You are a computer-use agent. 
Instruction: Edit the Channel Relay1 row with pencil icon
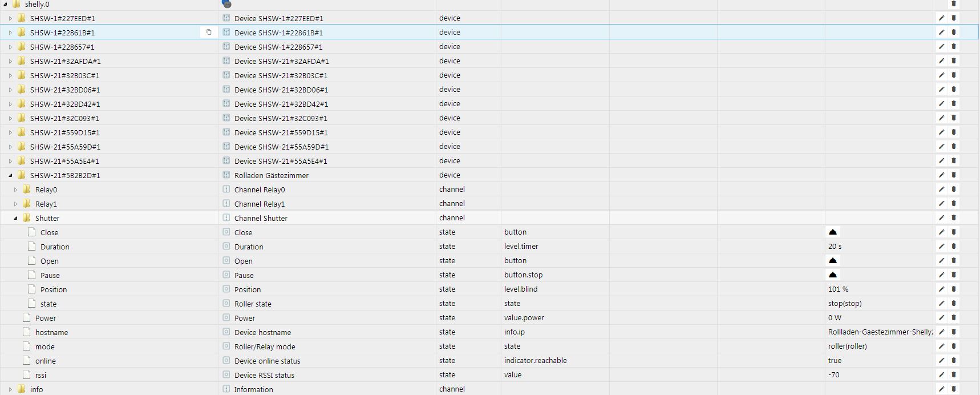941,204
